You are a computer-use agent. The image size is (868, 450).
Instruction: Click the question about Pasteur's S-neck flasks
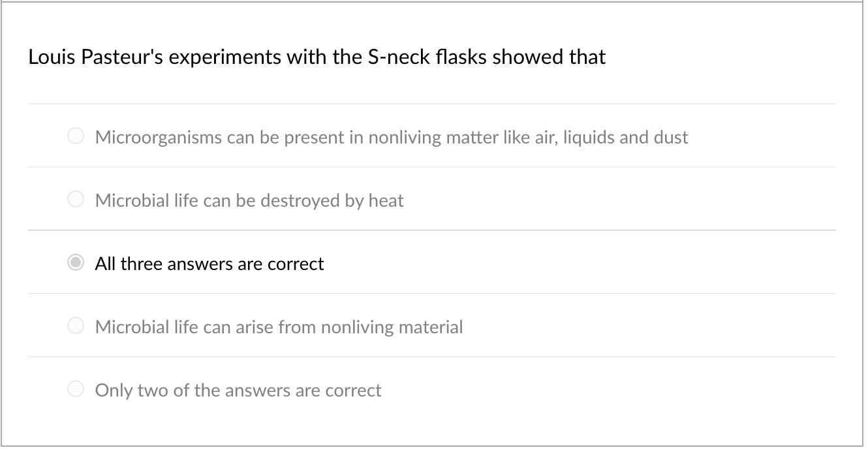pyautogui.click(x=316, y=57)
